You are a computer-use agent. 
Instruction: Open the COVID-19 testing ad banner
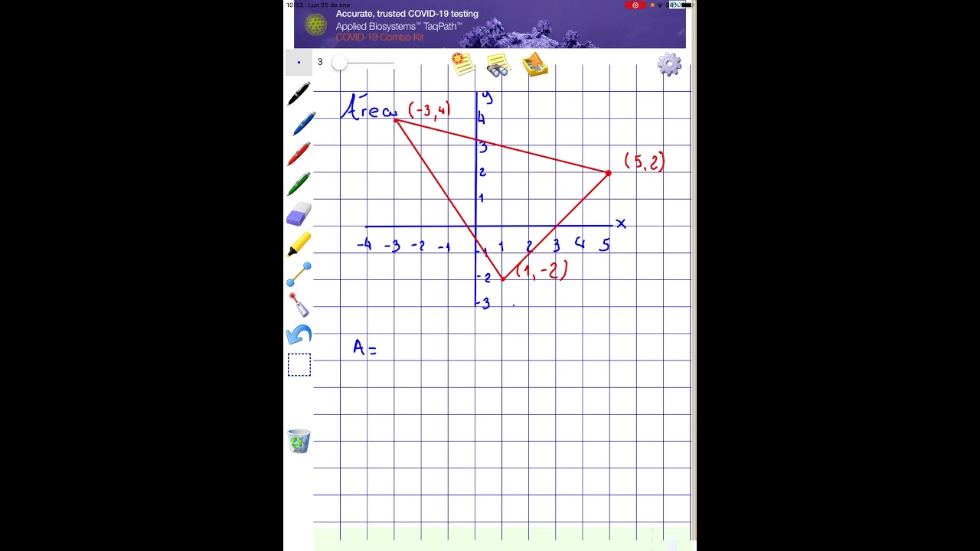(x=490, y=24)
